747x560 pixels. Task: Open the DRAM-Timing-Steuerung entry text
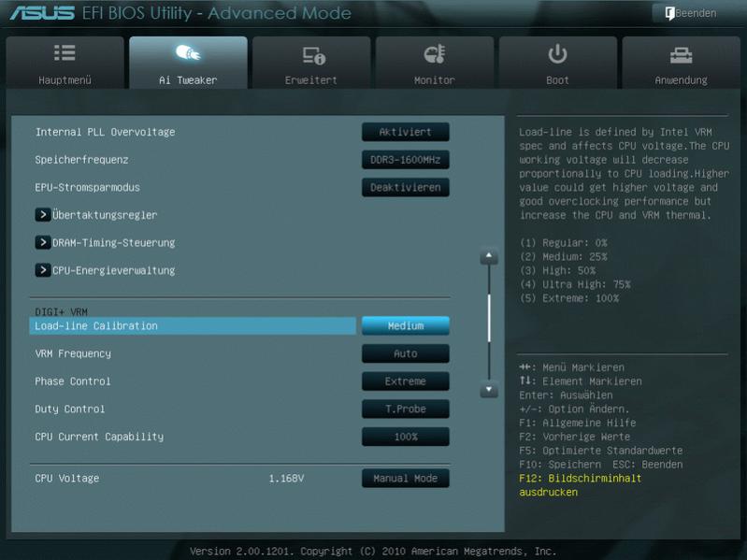coord(114,242)
